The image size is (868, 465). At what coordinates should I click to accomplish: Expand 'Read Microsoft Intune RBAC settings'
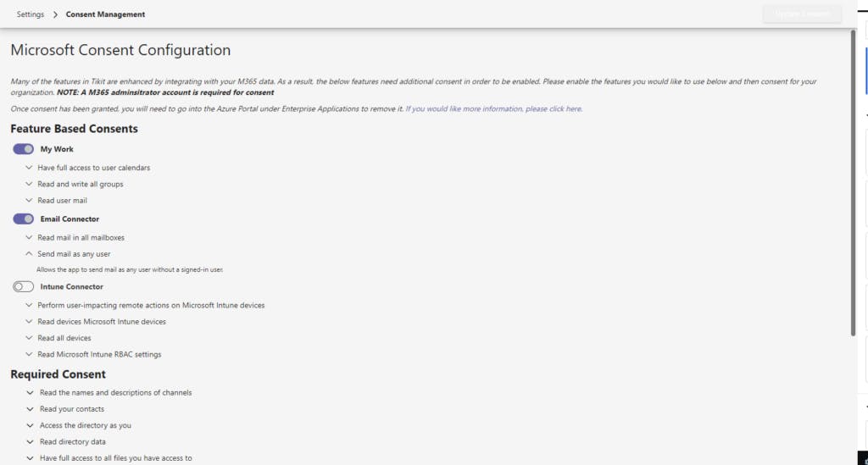[x=29, y=354]
